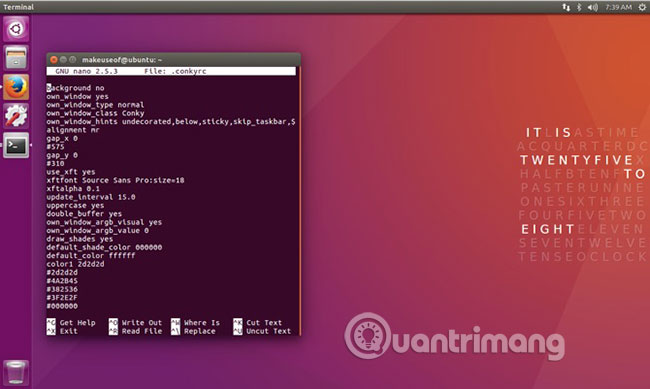Viewport: 650px width, 389px height.
Task: Click the 'color1 2d2d2d' line
Action: tap(75, 264)
